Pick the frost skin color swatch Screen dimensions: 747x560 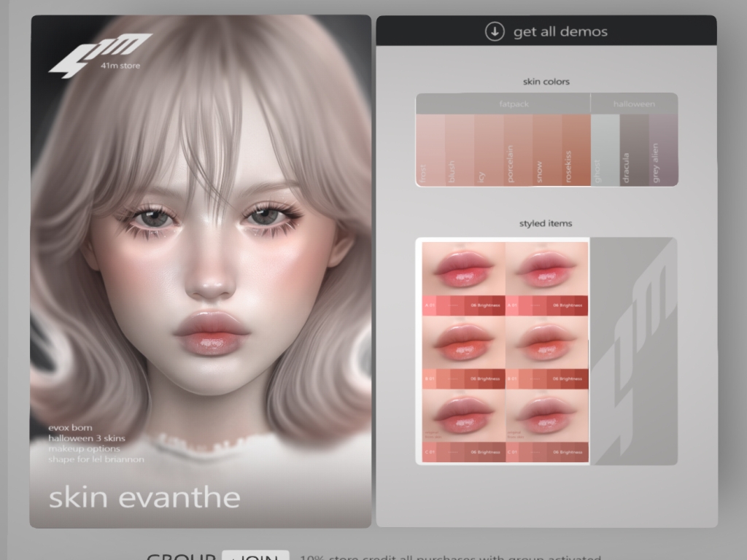[430, 150]
